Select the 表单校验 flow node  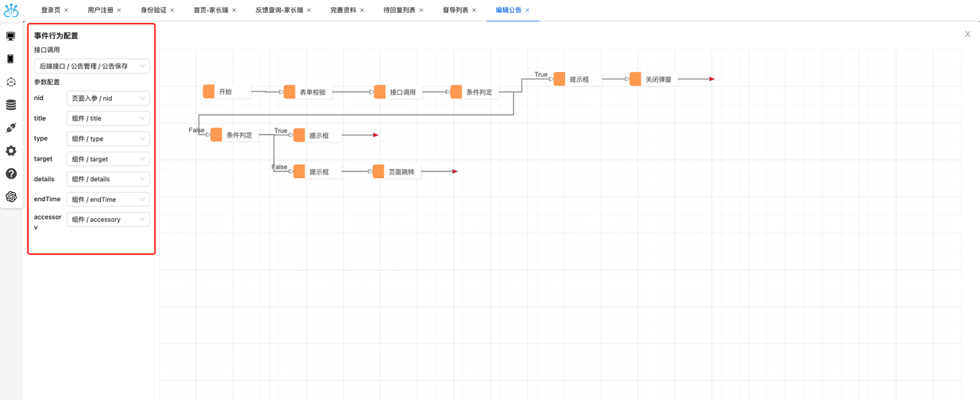308,92
